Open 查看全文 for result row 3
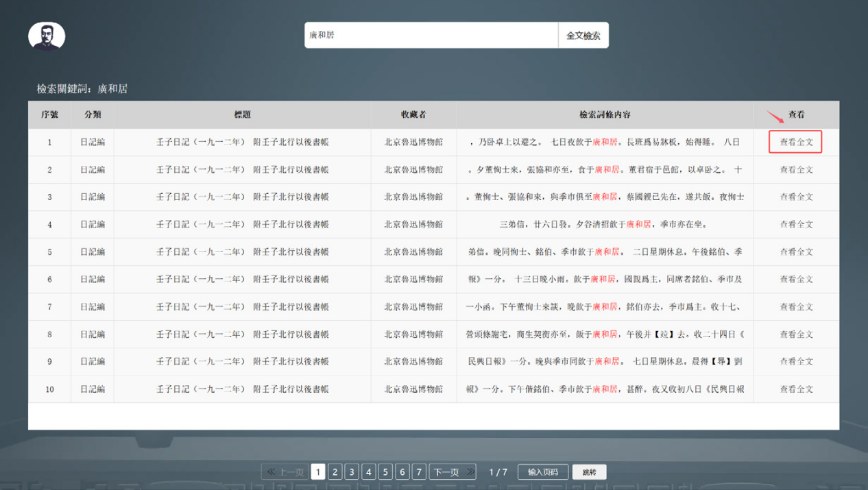The width and height of the screenshot is (868, 490). tap(796, 197)
